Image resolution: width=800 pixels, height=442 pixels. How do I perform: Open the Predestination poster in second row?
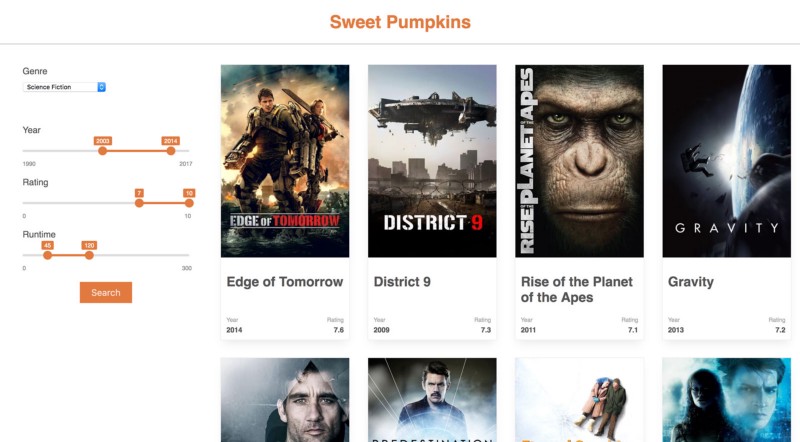(432, 400)
